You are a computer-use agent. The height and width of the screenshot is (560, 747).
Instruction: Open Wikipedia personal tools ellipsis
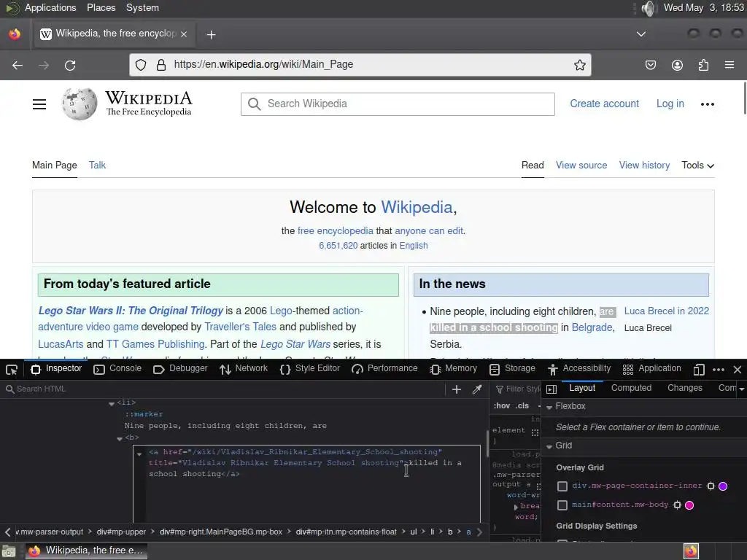click(708, 104)
